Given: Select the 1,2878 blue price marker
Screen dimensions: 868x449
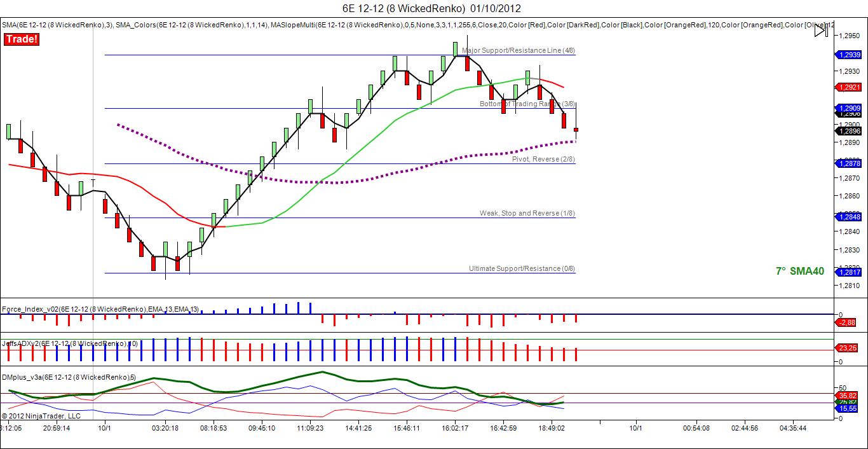Looking at the screenshot, I should click(x=850, y=163).
